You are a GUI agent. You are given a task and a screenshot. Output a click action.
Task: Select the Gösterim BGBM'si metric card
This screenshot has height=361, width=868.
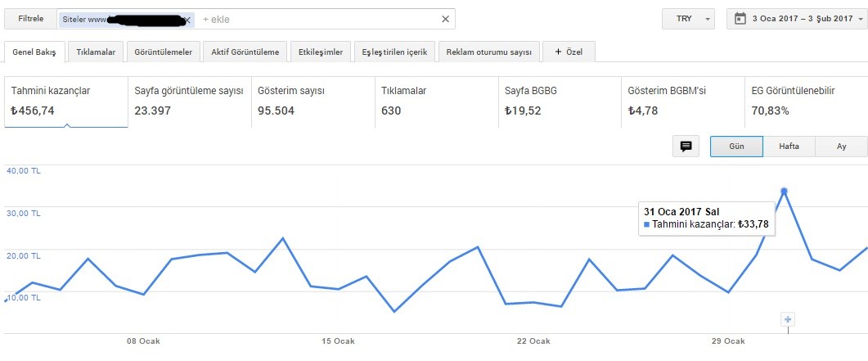684,102
